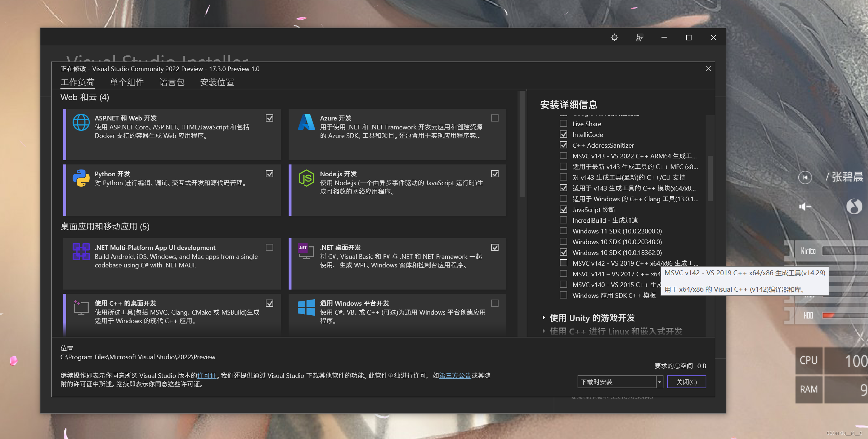This screenshot has width=868, height=439.
Task: Uncheck C++ modules for v143 build tools
Action: coord(564,188)
